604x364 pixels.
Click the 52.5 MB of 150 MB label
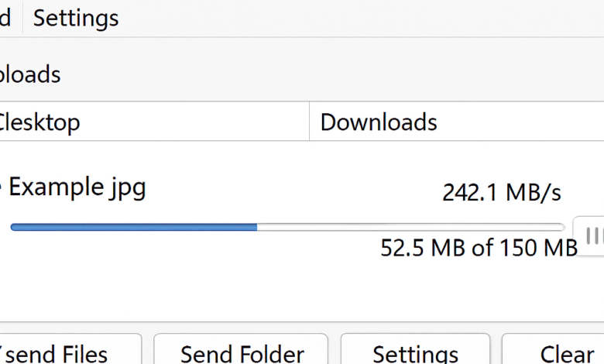point(479,248)
